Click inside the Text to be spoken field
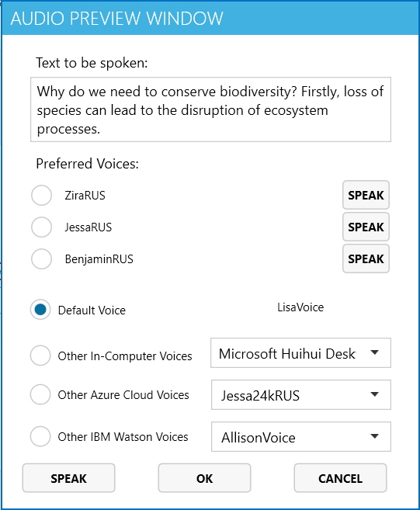Screen dimensions: 420x510 [x=210, y=109]
